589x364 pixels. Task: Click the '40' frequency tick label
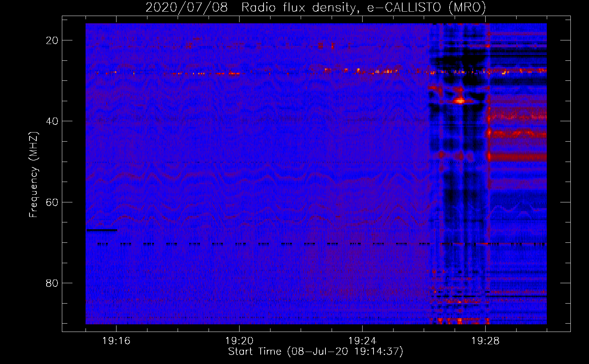52,121
